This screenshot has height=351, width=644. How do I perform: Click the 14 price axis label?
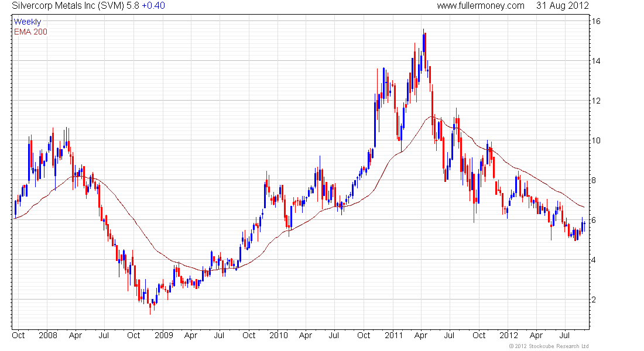[x=595, y=61]
